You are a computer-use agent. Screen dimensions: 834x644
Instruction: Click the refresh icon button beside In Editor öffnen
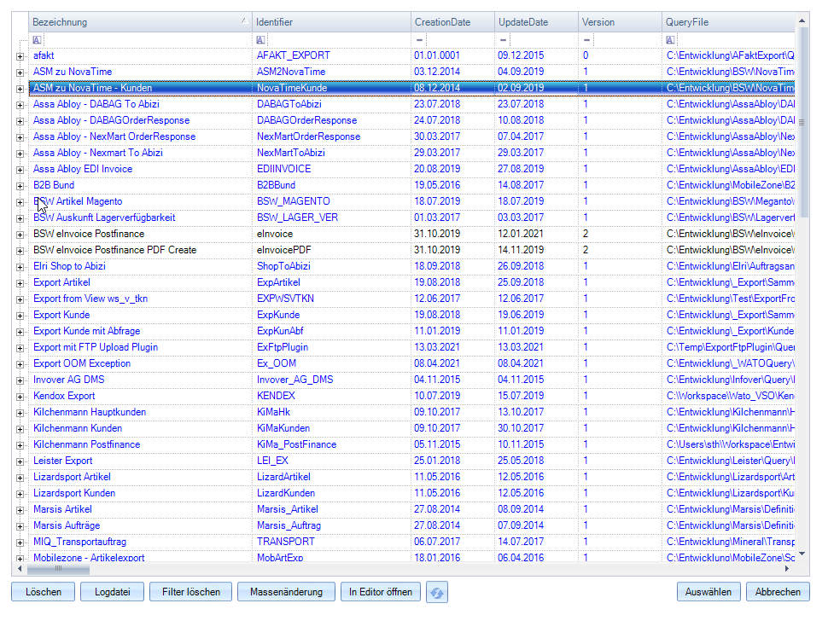(437, 592)
